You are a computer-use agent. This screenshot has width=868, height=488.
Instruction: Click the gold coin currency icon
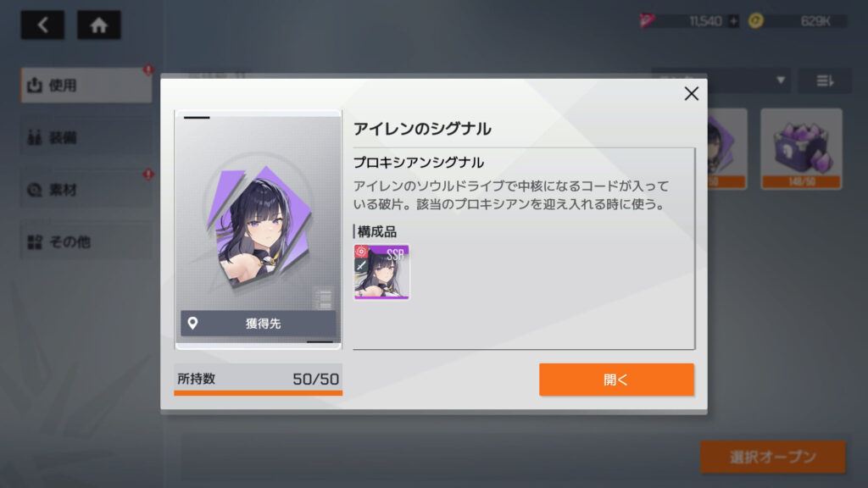[755, 21]
